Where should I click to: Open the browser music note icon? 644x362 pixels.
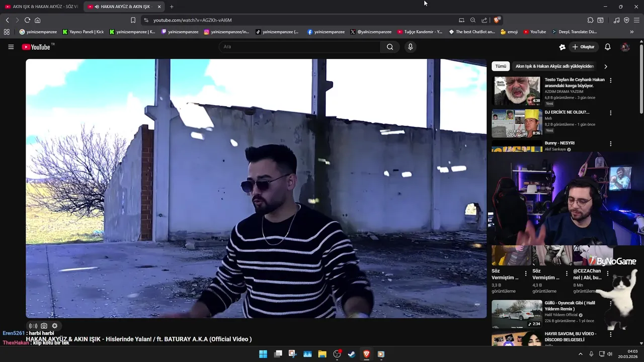tap(616, 20)
